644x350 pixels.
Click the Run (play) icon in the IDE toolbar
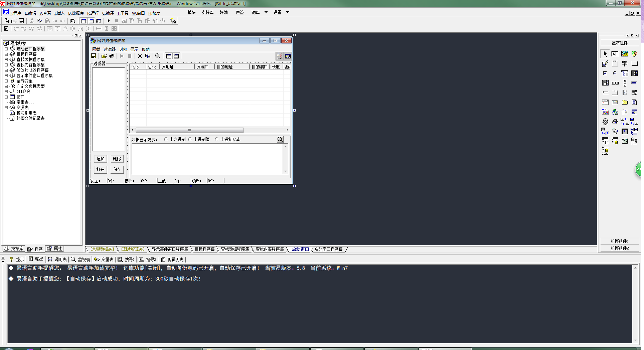(x=109, y=21)
